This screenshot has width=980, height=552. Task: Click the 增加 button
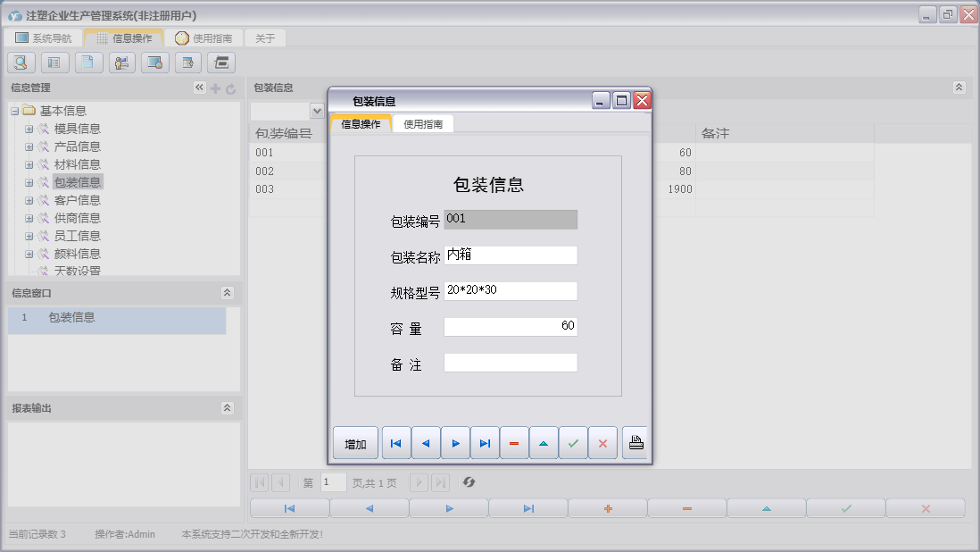355,443
